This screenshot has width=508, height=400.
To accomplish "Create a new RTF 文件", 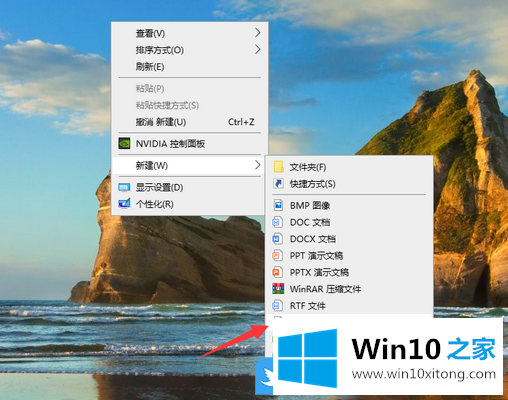I will tap(349, 306).
